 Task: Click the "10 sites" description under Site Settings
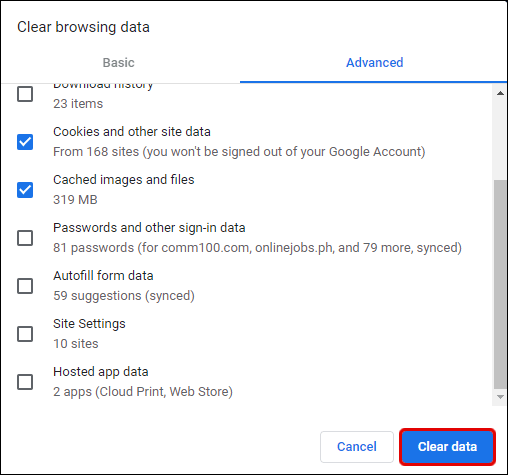click(76, 344)
